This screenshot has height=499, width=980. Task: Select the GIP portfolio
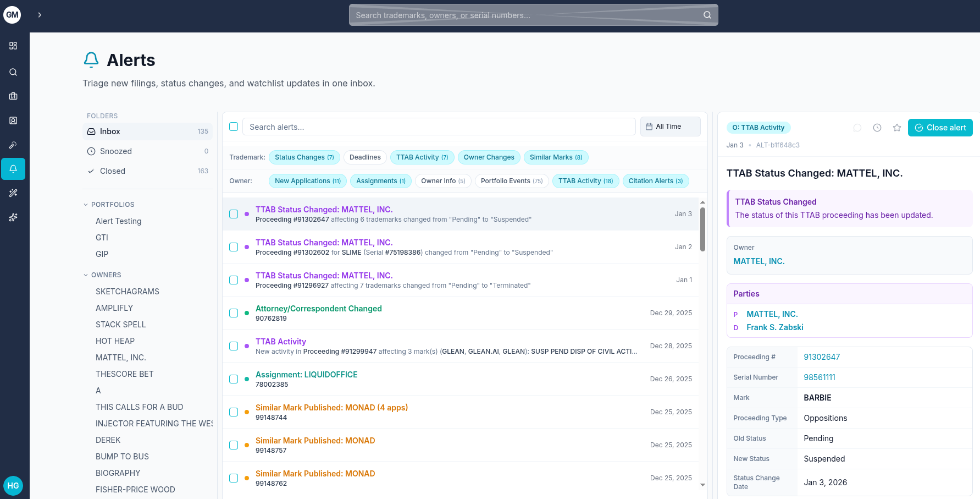[102, 254]
